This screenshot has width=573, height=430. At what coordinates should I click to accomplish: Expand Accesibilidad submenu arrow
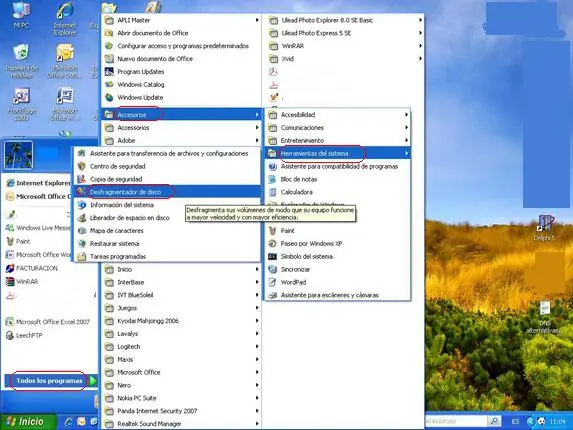[406, 115]
